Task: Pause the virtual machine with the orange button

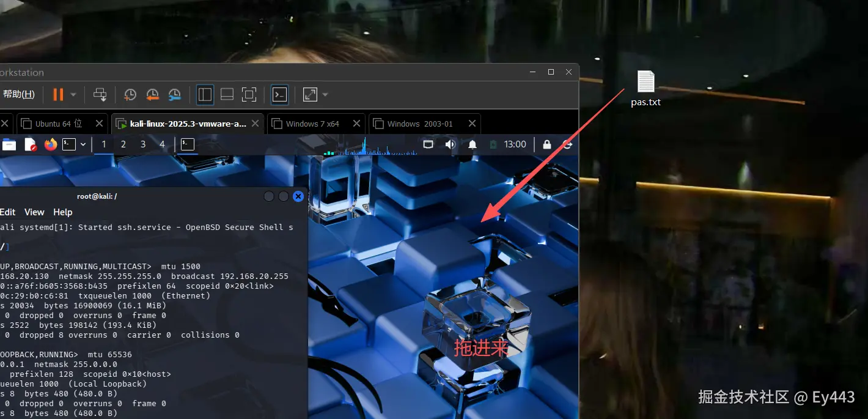Action: pos(58,94)
